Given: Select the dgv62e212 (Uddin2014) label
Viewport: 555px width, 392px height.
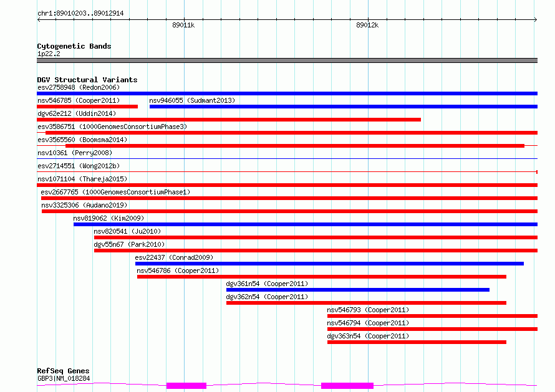Looking at the screenshot, I should point(77,113).
